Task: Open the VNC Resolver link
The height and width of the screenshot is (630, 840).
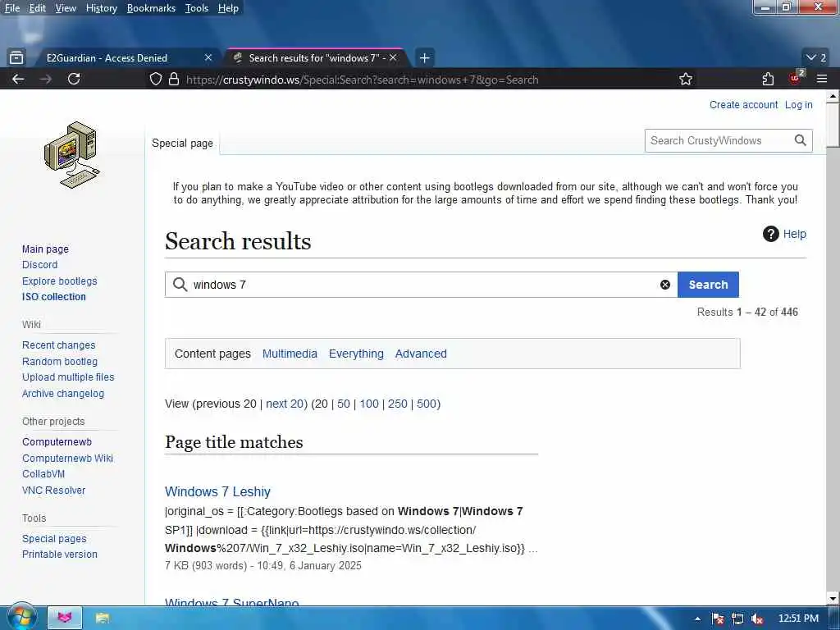Action: [53, 491]
